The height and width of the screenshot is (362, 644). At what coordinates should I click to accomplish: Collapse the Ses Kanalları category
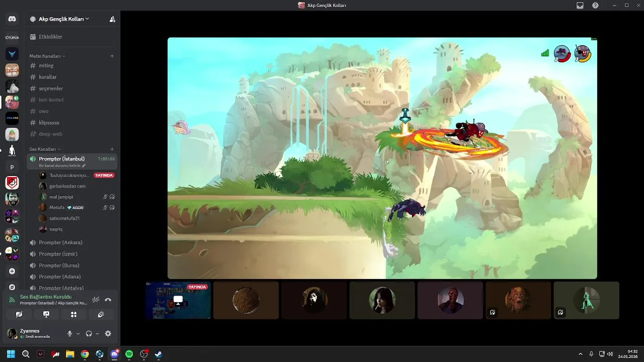(x=45, y=149)
